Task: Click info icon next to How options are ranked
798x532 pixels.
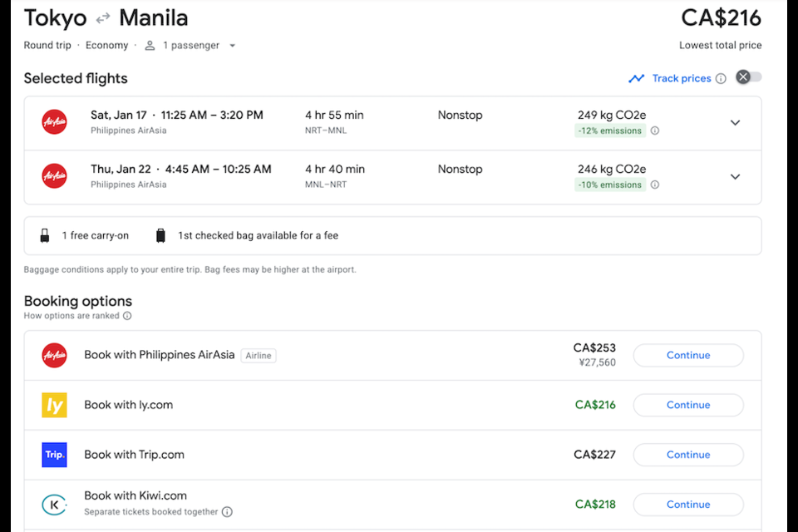Action: [127, 316]
